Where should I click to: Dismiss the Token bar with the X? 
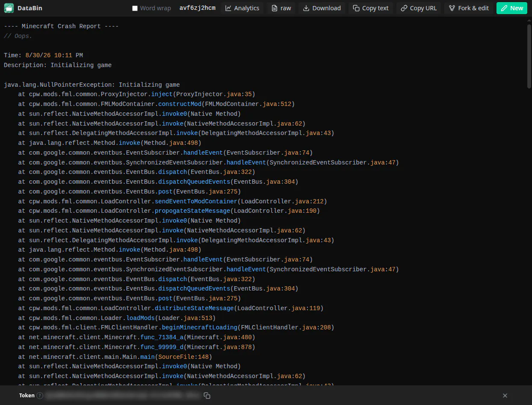pyautogui.click(x=505, y=396)
